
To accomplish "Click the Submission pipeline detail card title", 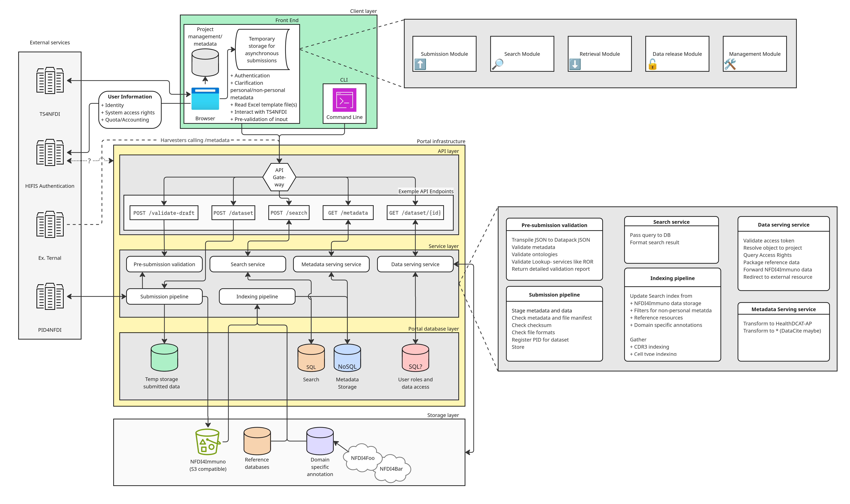I will (554, 295).
